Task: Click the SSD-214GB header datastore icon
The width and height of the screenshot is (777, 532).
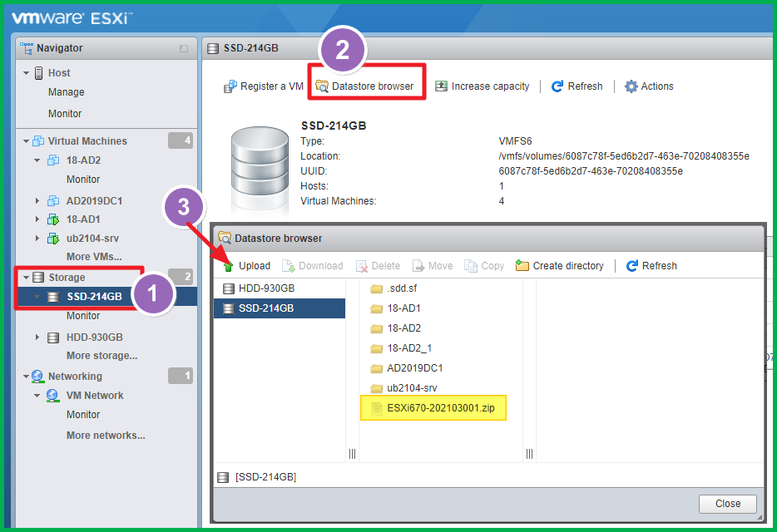Action: (213, 48)
